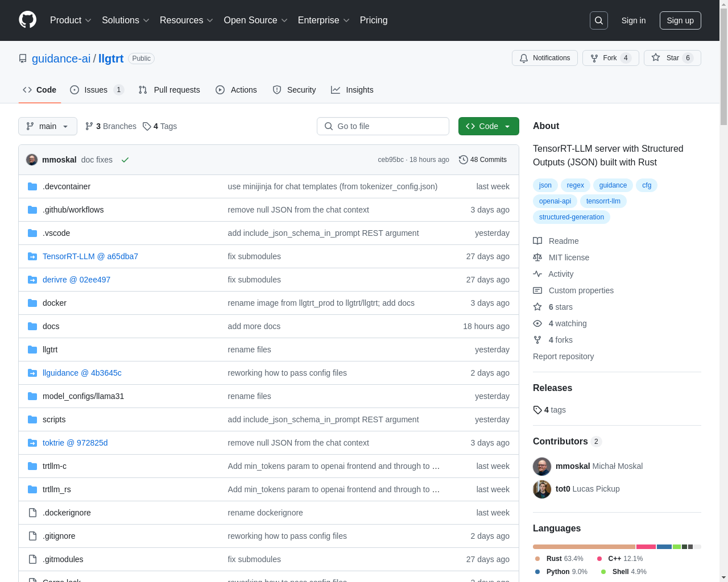Switch to the Security tab
This screenshot has width=728, height=582.
(294, 90)
